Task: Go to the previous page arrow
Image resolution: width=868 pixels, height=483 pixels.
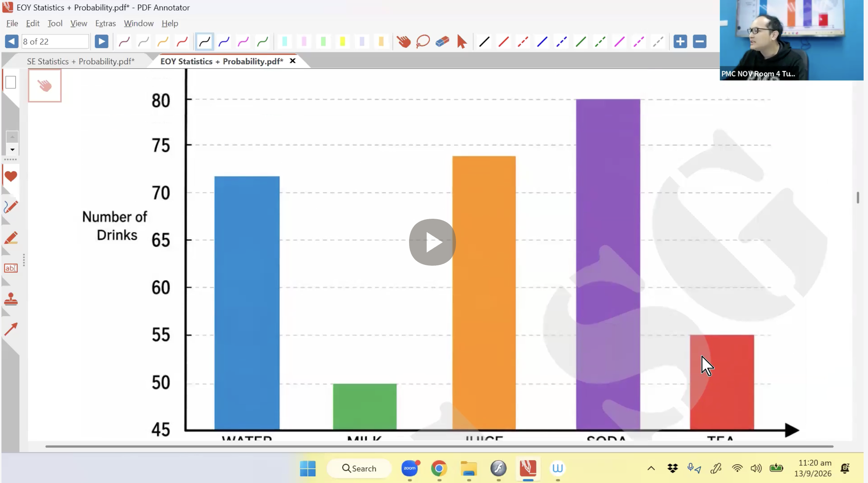Action: point(11,41)
